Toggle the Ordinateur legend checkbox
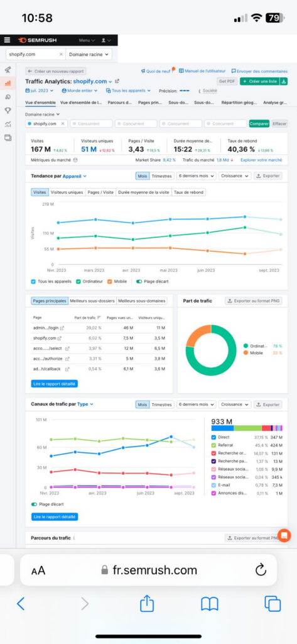The height and width of the screenshot is (644, 297). pos(80,281)
